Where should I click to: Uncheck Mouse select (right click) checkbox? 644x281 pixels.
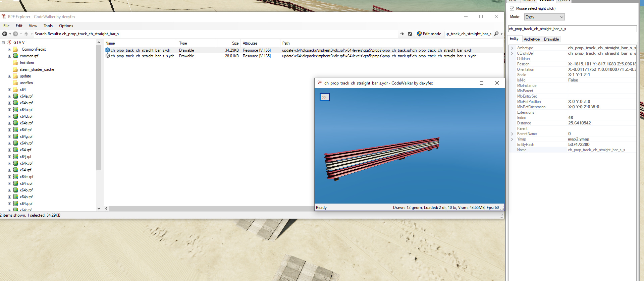point(512,8)
